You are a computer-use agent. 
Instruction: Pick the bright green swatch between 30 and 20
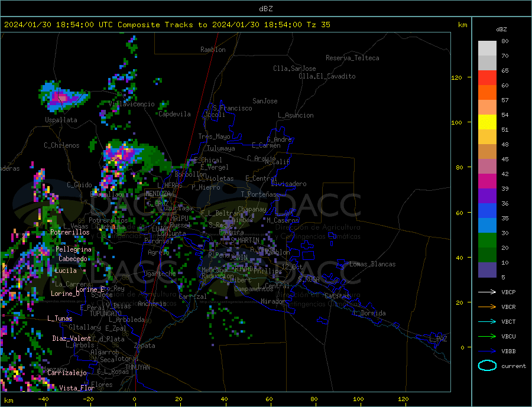click(487, 240)
